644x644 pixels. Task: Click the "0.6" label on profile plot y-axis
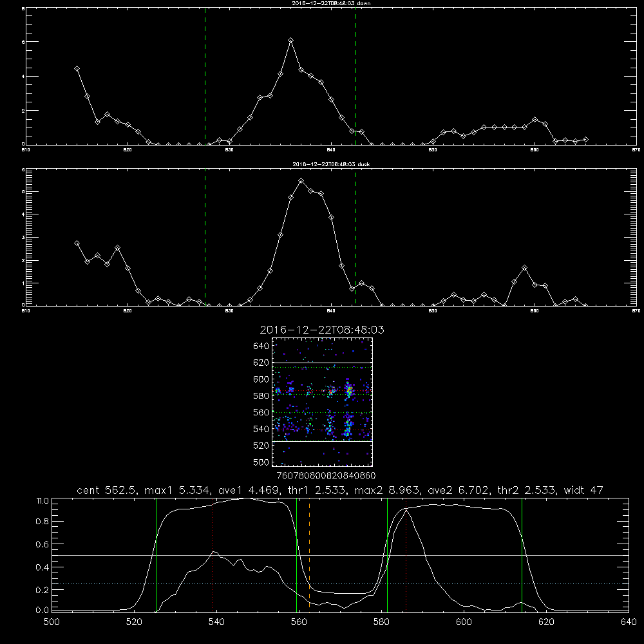[43, 544]
